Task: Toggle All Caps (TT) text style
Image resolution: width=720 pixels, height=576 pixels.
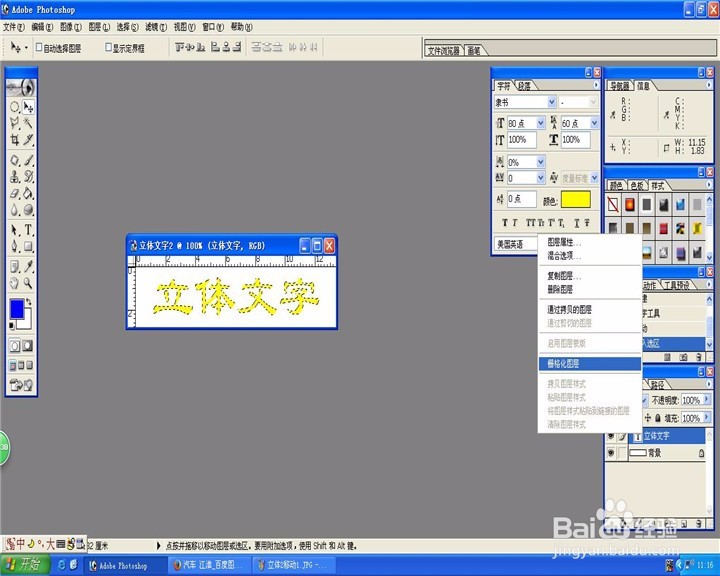Action: point(530,223)
